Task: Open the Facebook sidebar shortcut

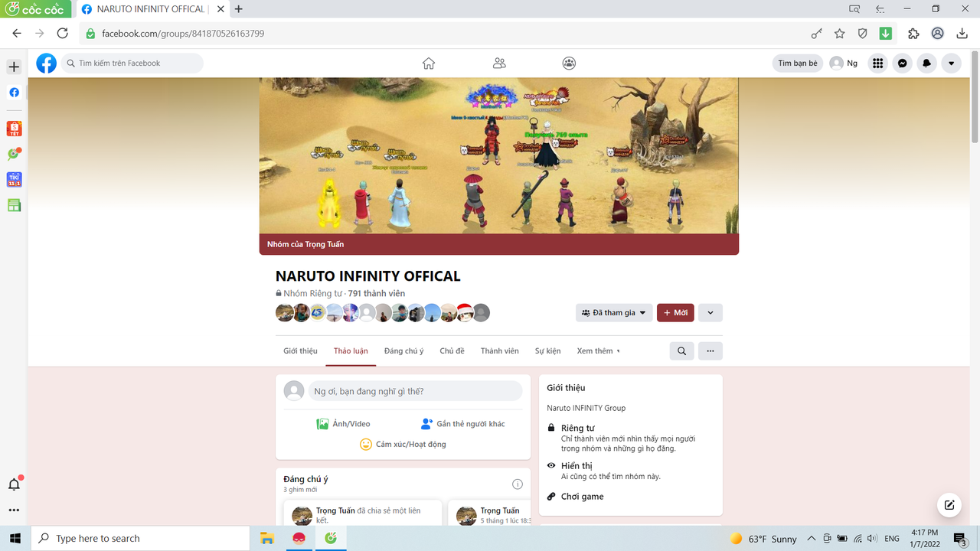Action: [x=14, y=93]
